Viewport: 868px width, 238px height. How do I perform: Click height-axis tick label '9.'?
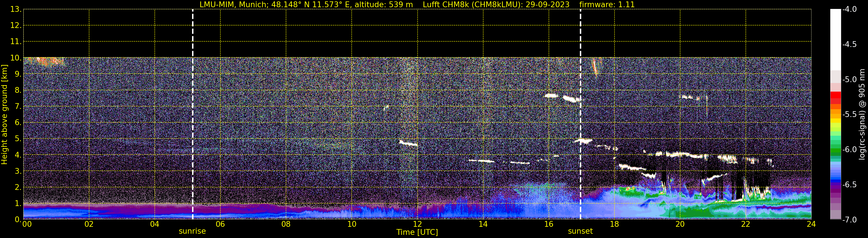[x=18, y=74]
